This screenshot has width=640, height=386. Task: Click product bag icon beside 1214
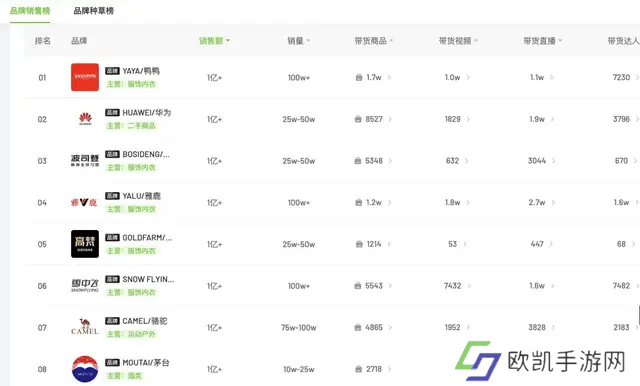point(359,244)
